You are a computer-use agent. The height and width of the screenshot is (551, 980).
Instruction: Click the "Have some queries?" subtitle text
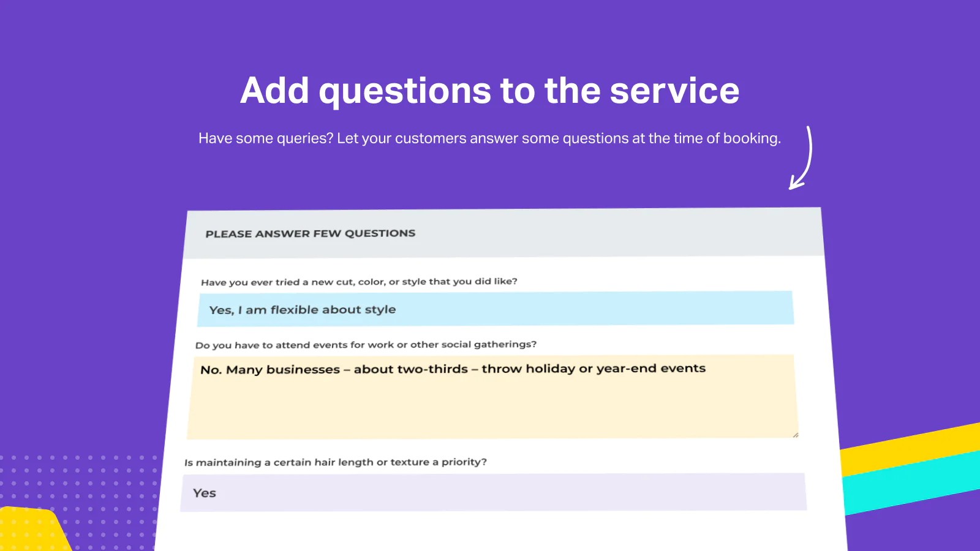[489, 138]
